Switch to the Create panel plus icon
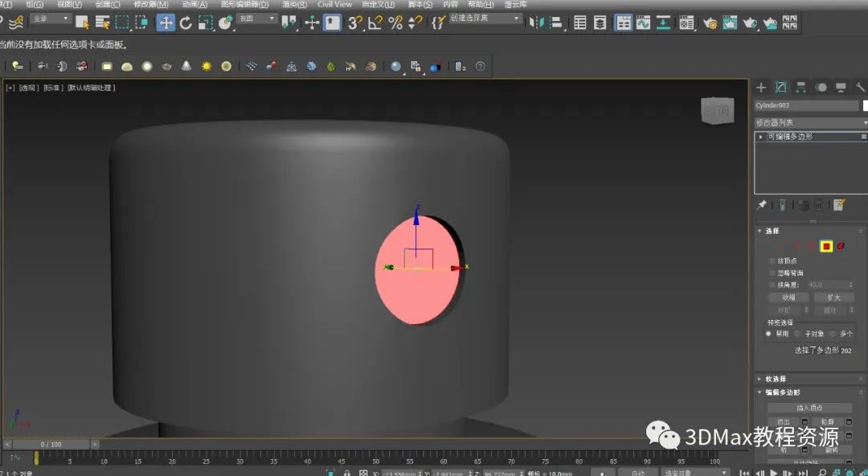The width and height of the screenshot is (868, 476). (x=761, y=87)
